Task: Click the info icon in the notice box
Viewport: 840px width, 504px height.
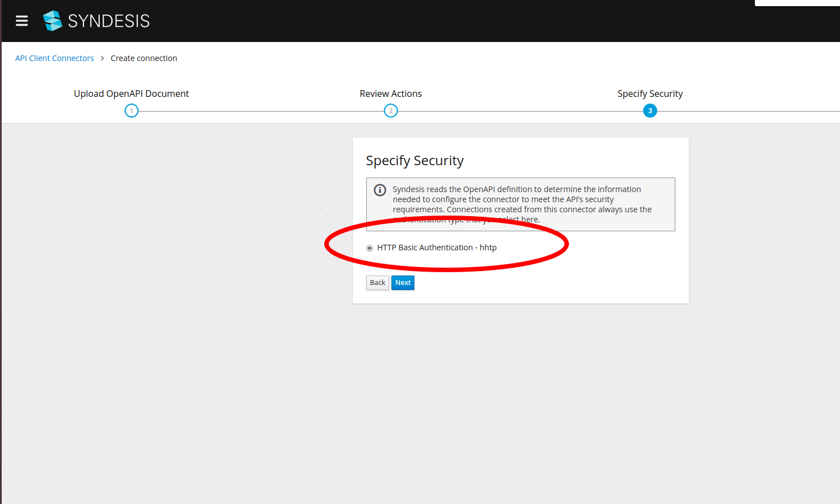Action: tap(380, 190)
